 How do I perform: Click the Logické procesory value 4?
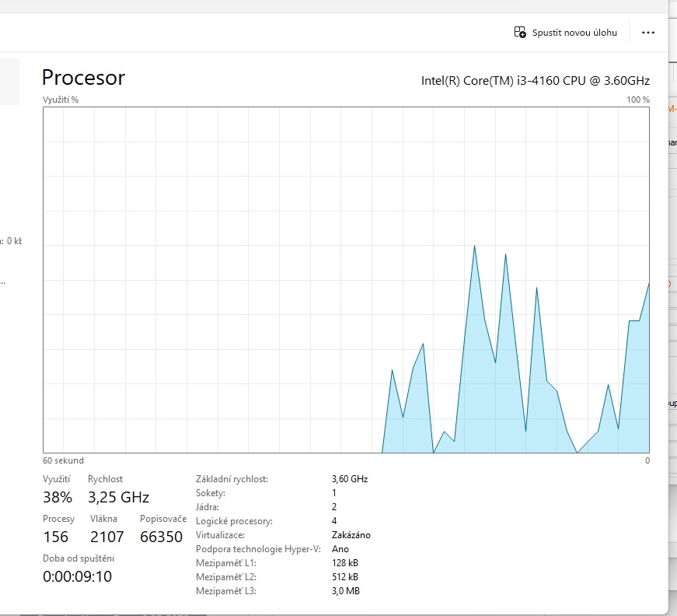[334, 521]
